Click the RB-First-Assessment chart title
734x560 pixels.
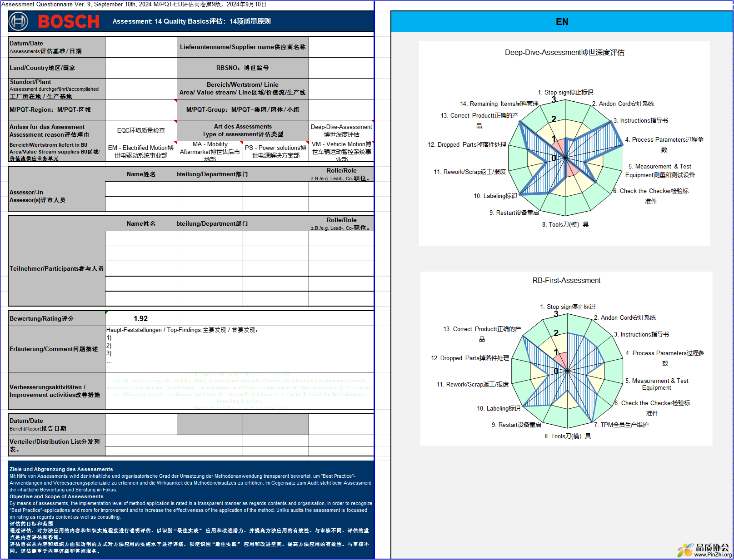(566, 280)
